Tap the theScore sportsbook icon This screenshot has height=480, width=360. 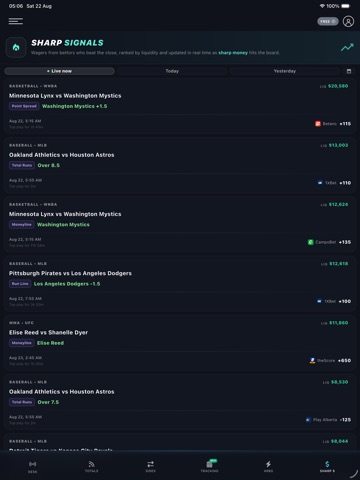(x=312, y=360)
